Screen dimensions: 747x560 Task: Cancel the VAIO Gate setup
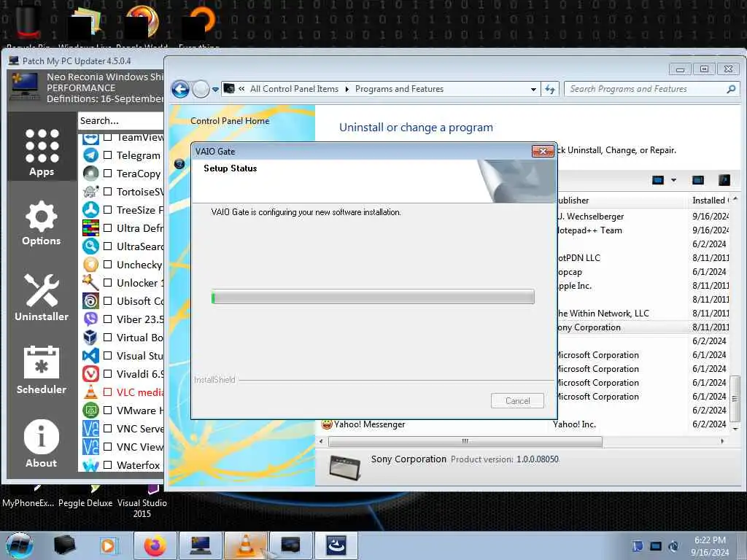[x=517, y=400]
